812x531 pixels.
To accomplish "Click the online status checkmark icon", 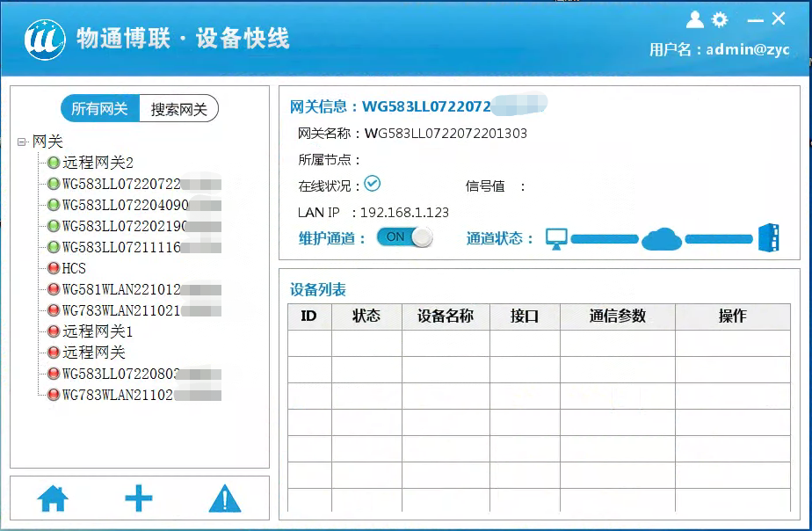I will 373,184.
